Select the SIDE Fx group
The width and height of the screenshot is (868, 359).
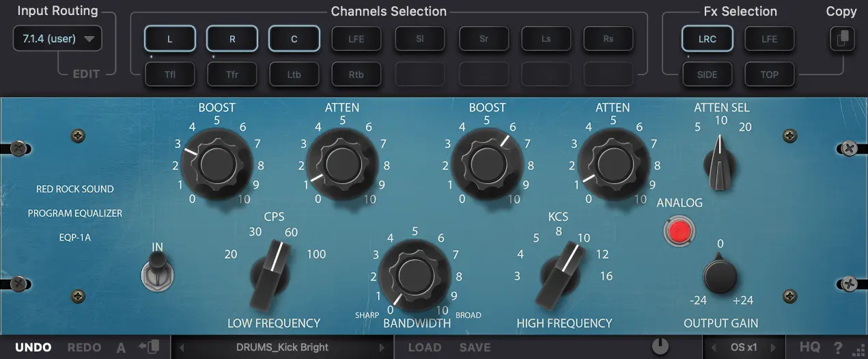708,75
